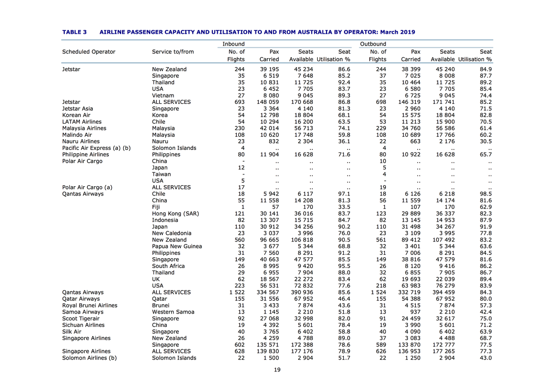This screenshot has height=392, width=555.
Task: Click the 'Nauru' service entry
Action: 160,141
